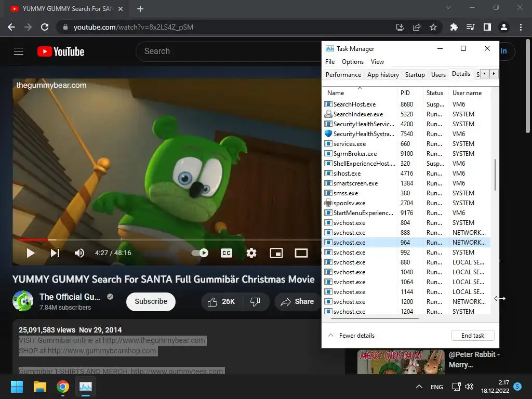
Task: Open Chrome profile avatar icon
Action: tap(504, 27)
